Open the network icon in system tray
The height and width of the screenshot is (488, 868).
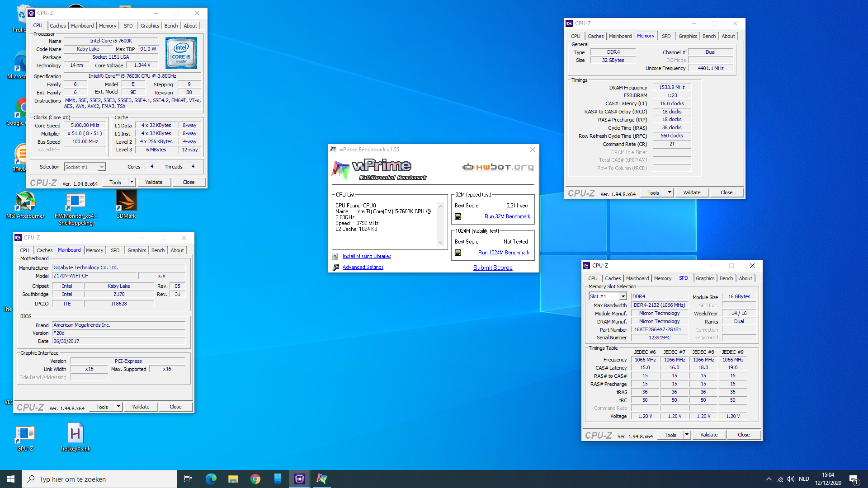point(780,479)
